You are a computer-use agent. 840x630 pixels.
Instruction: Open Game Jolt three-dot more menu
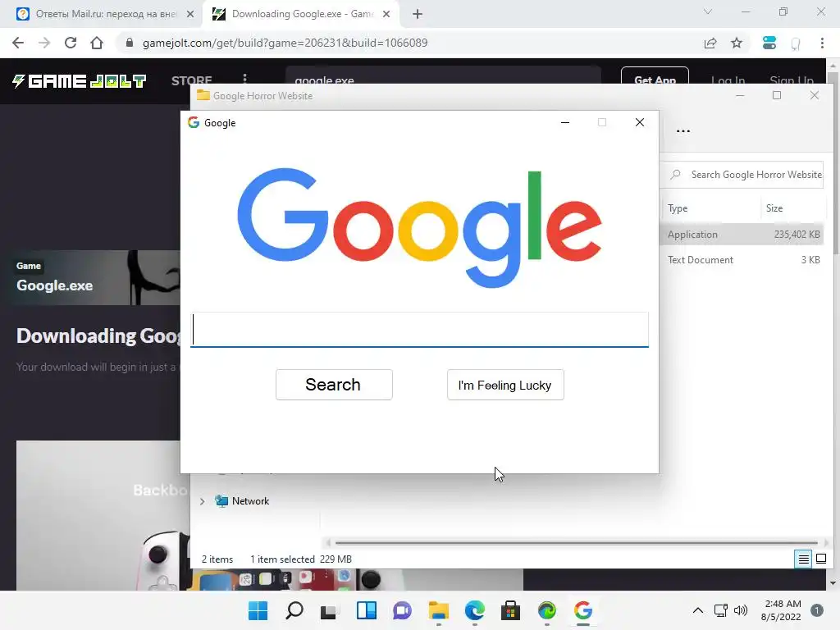[x=244, y=79]
